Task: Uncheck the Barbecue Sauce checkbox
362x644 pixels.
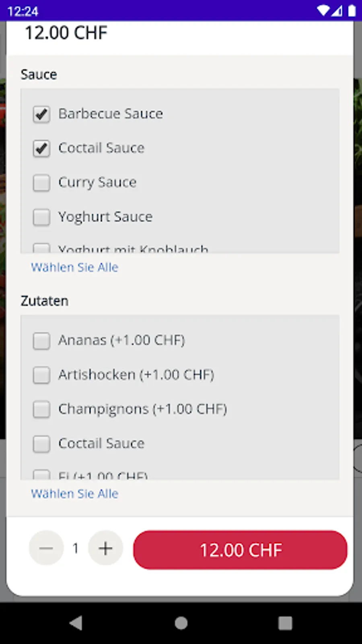Action: tap(41, 114)
